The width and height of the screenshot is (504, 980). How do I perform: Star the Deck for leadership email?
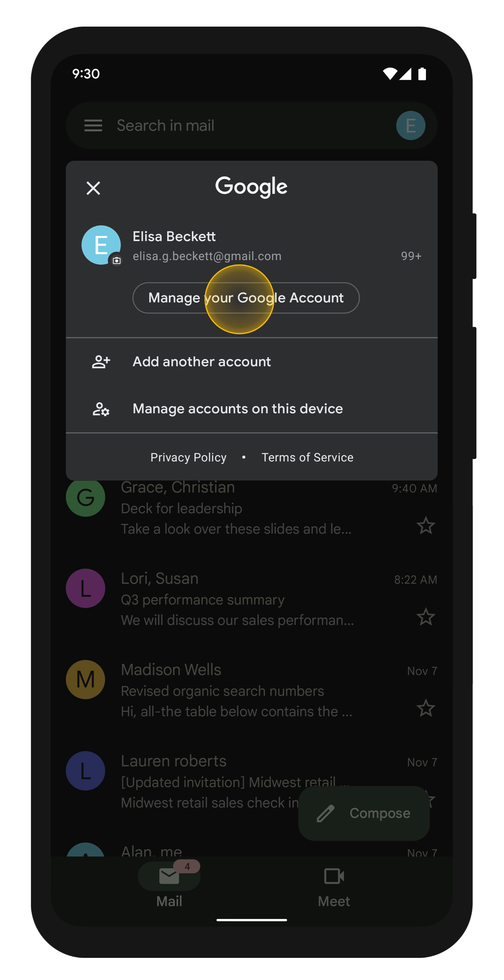point(425,526)
